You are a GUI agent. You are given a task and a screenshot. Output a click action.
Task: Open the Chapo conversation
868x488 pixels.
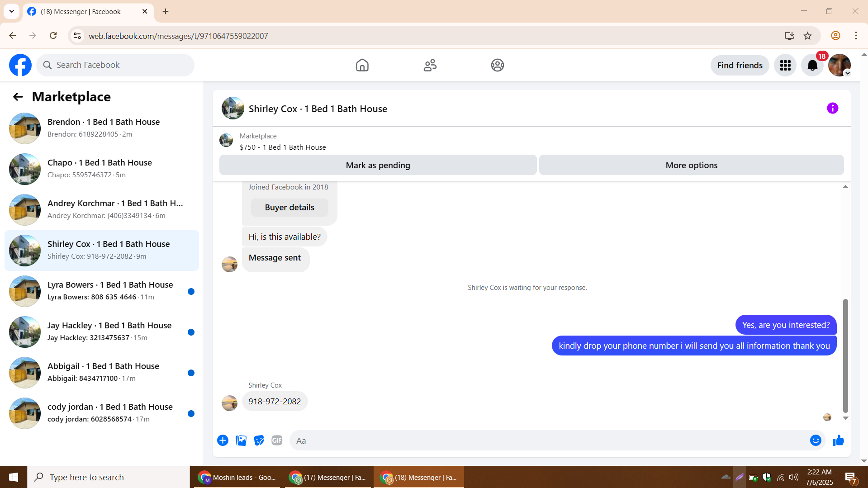[x=102, y=169]
